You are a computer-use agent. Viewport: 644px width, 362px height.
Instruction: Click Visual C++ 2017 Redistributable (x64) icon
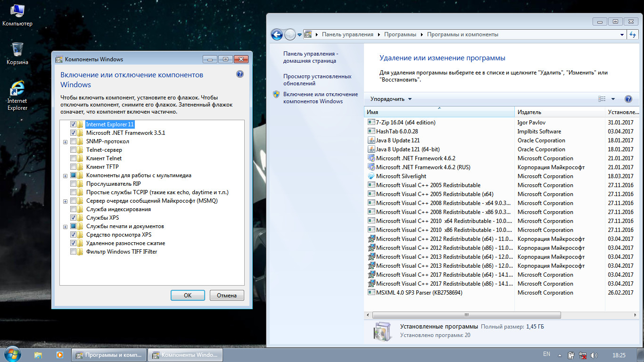[371, 275]
